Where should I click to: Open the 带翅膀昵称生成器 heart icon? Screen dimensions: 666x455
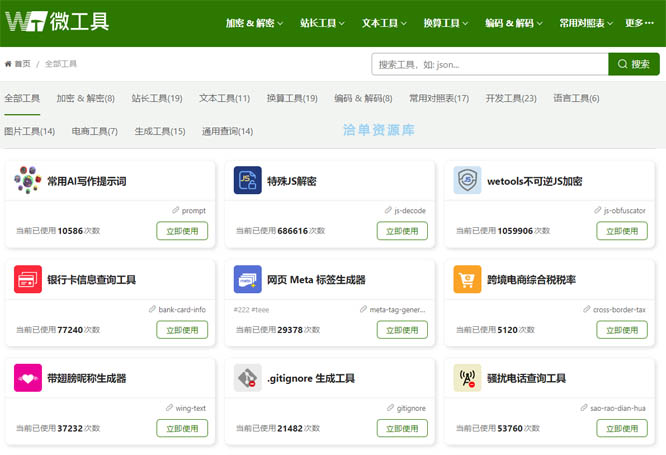[28, 378]
